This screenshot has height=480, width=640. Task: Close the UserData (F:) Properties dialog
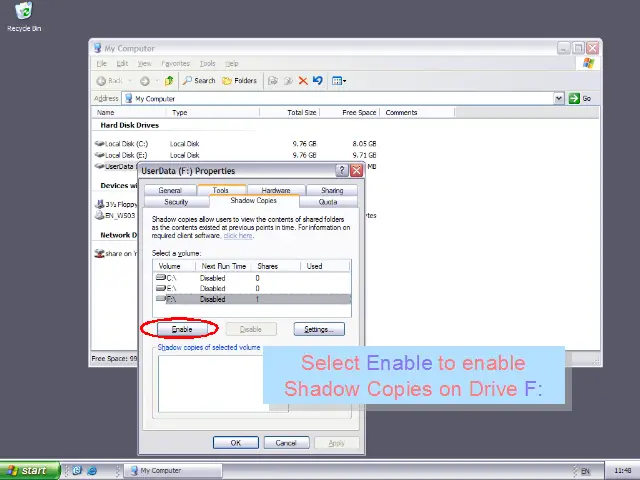tap(356, 170)
